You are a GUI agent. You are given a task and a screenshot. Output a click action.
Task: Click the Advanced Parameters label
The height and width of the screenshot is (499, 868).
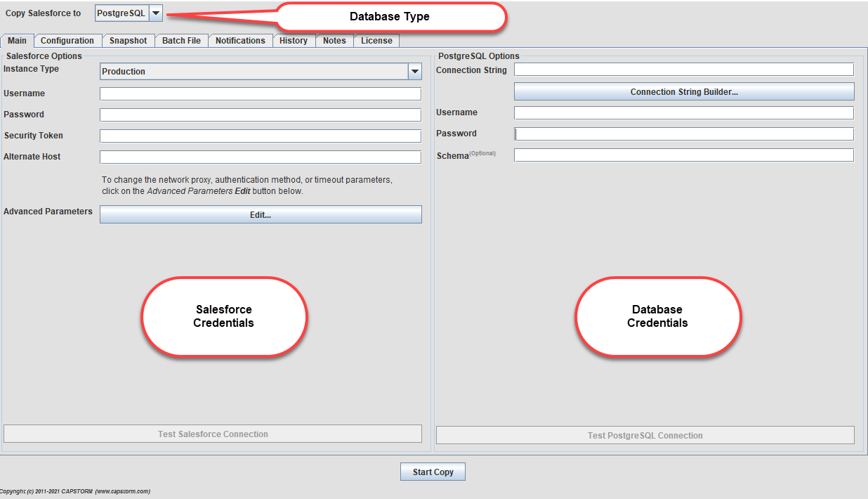48,212
